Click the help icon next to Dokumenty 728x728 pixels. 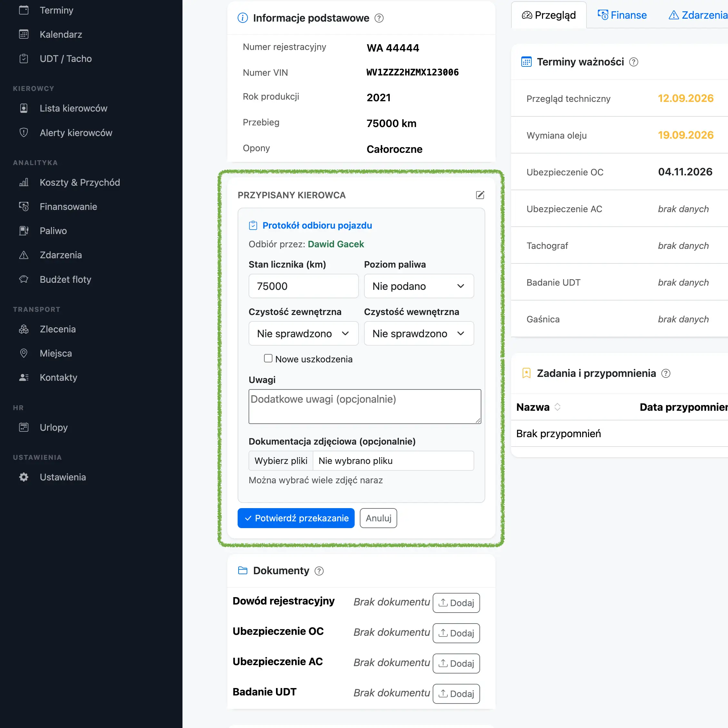tap(319, 571)
